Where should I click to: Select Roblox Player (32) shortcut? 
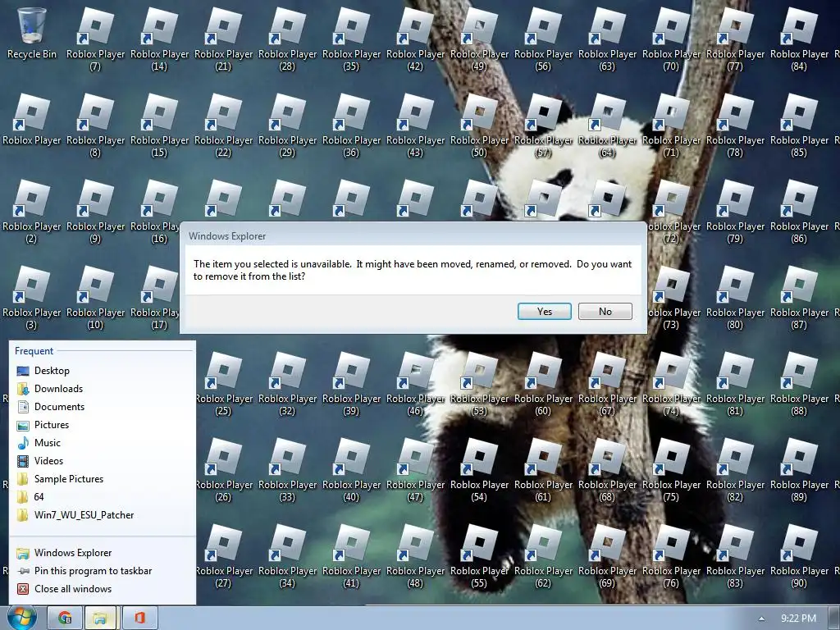[x=287, y=384]
